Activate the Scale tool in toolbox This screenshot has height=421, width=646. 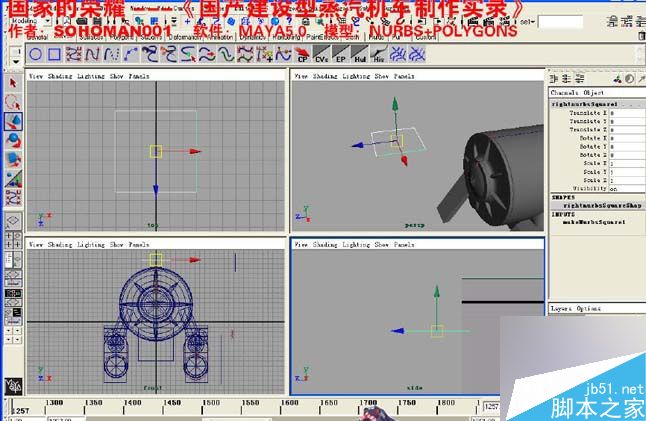(x=13, y=159)
